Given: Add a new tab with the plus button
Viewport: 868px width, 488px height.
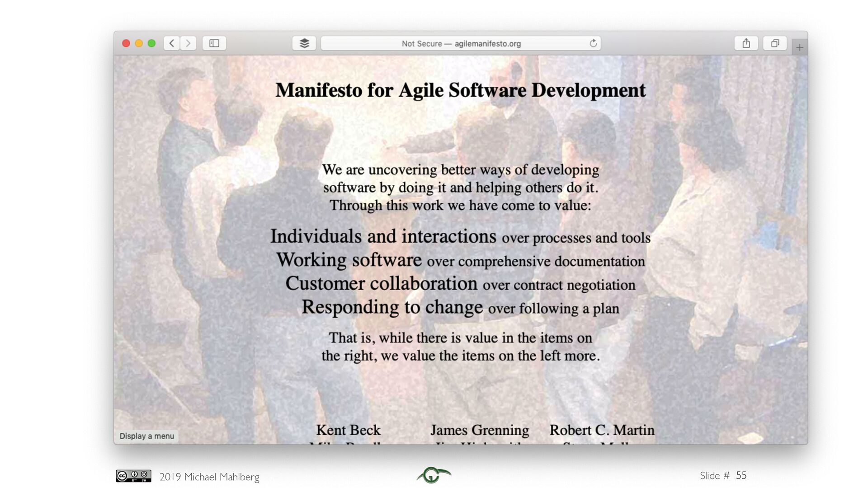Looking at the screenshot, I should (x=800, y=47).
